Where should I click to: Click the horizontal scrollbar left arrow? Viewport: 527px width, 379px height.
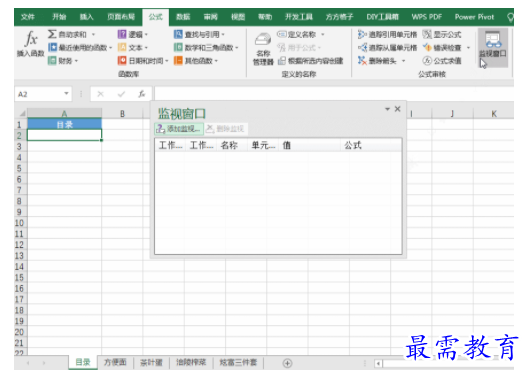378,364
